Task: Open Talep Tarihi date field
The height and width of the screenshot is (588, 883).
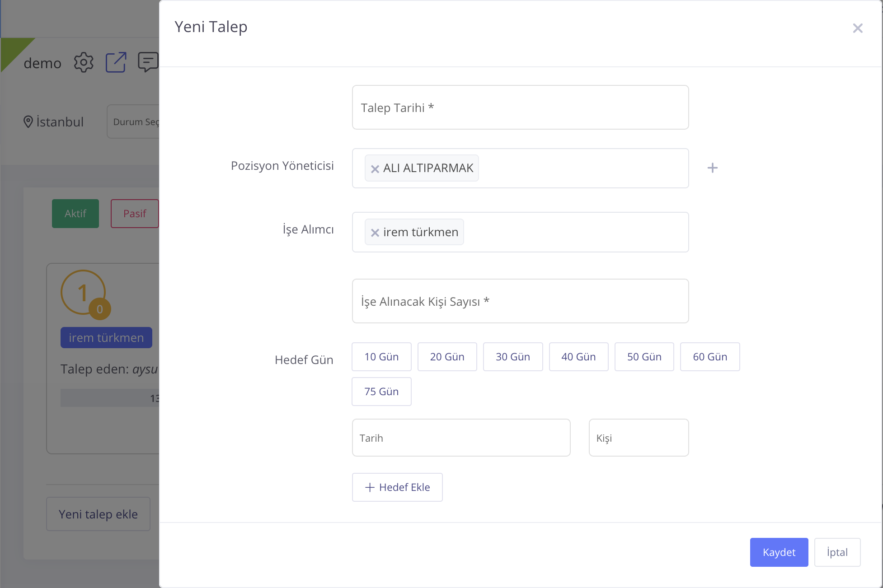Action: (520, 107)
